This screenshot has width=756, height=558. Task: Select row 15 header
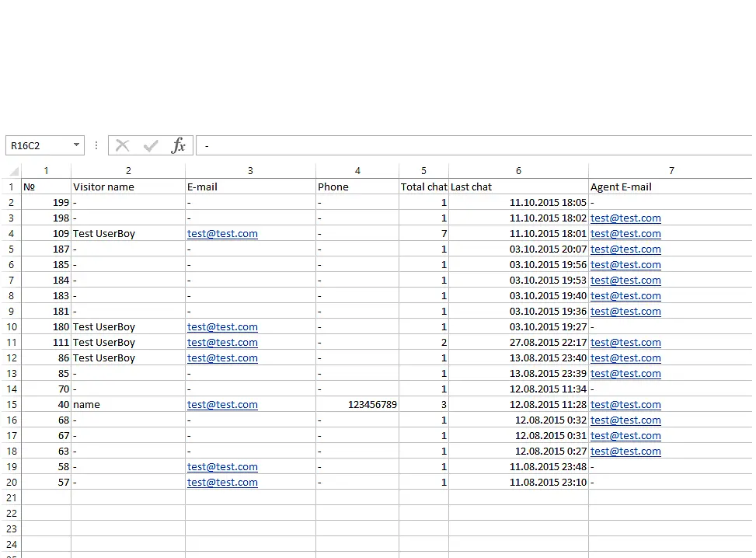12,405
